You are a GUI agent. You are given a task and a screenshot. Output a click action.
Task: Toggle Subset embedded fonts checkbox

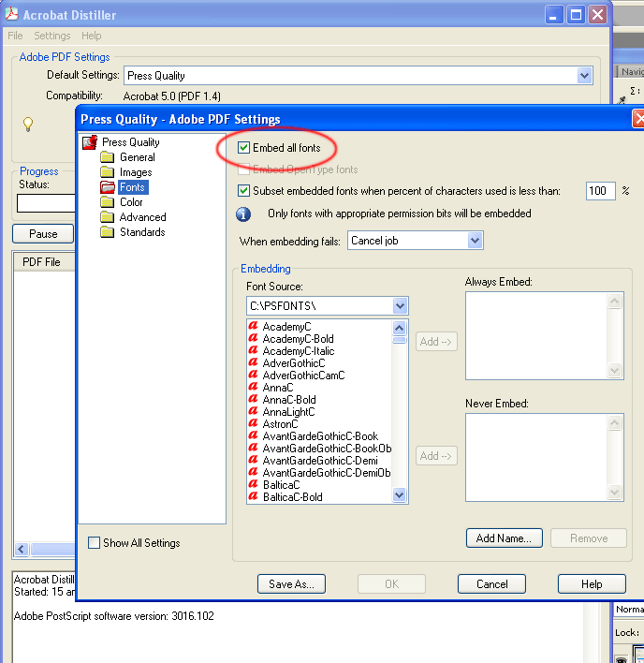[x=243, y=191]
